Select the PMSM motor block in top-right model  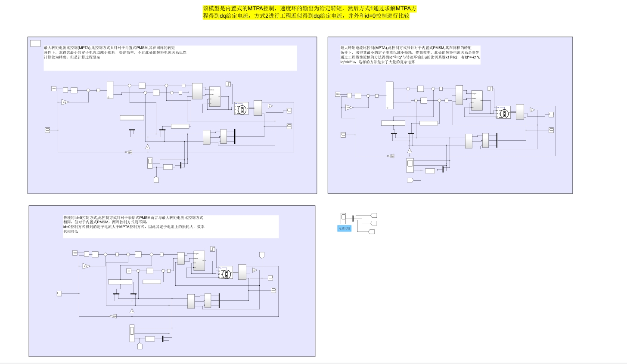[x=503, y=112]
